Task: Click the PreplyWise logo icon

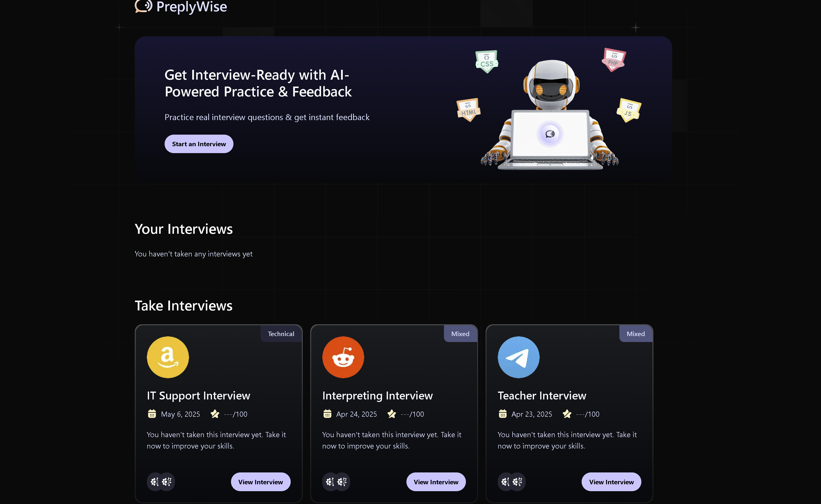Action: click(x=143, y=6)
